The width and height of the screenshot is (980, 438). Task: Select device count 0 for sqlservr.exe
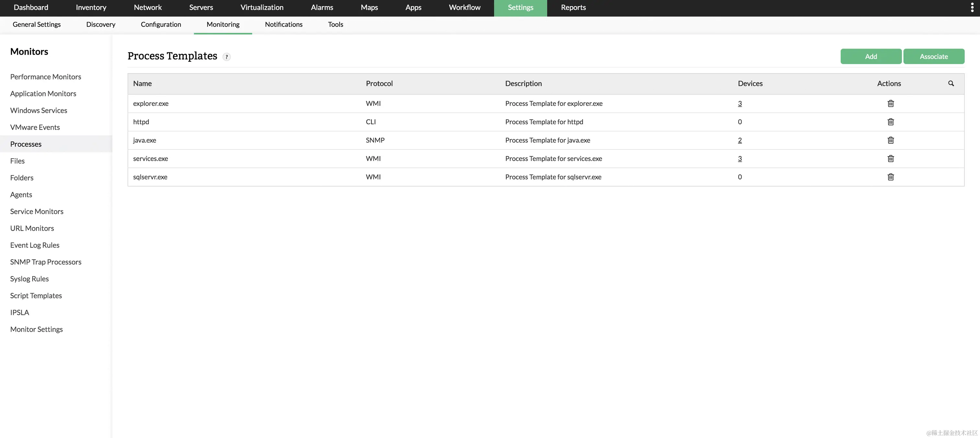point(740,177)
